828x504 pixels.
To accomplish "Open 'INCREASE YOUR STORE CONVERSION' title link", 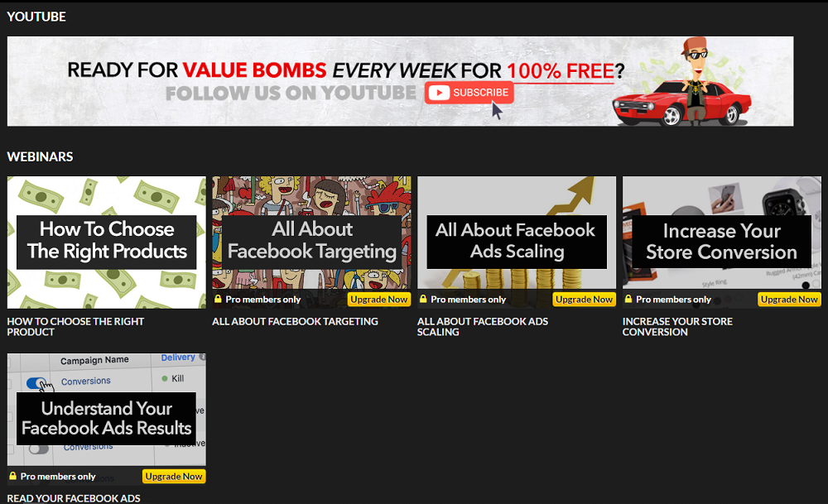I will 677,326.
